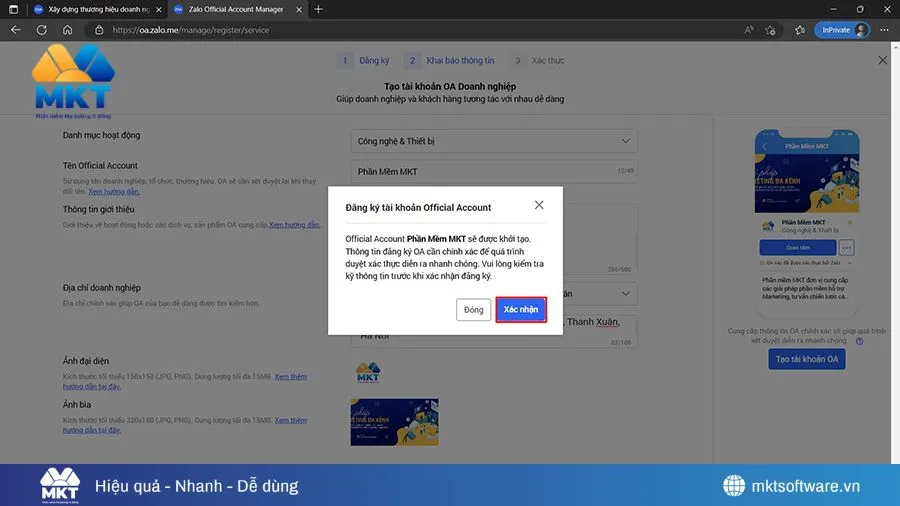Click Quan tâm button in phone preview
The image size is (900, 506).
pos(797,248)
